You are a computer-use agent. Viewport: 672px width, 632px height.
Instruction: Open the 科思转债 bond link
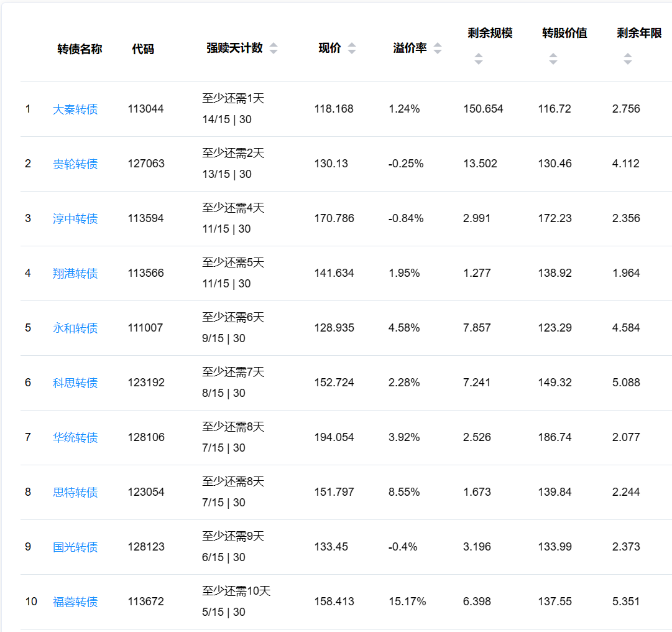75,383
